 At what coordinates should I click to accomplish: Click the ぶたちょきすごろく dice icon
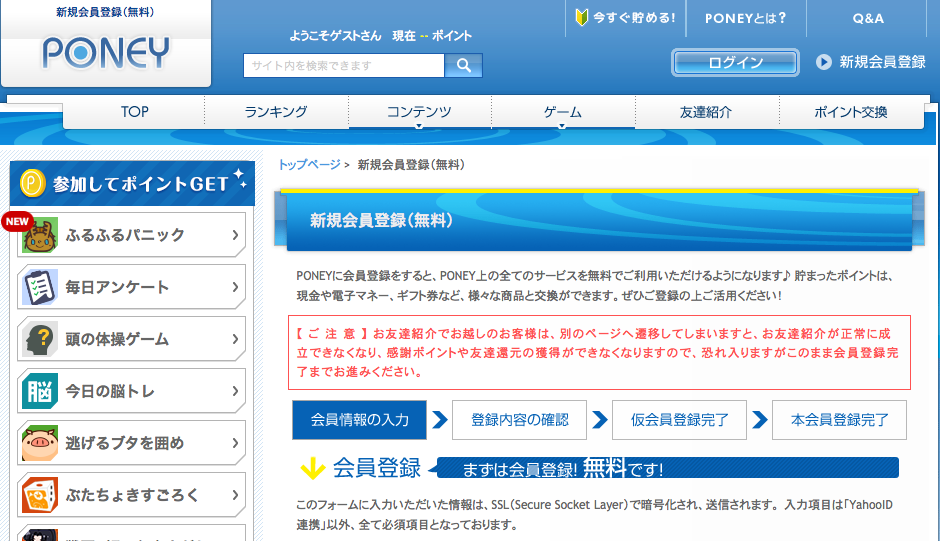(40, 496)
